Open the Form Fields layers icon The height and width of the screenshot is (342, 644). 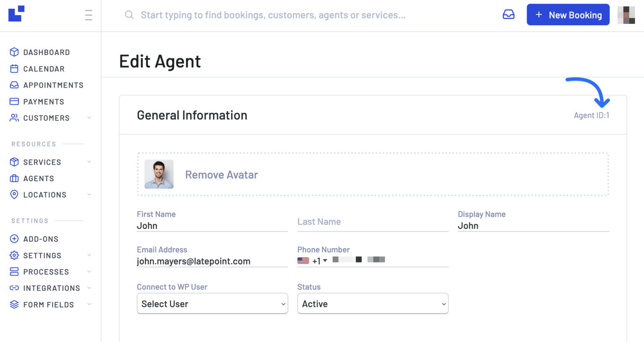[14, 304]
